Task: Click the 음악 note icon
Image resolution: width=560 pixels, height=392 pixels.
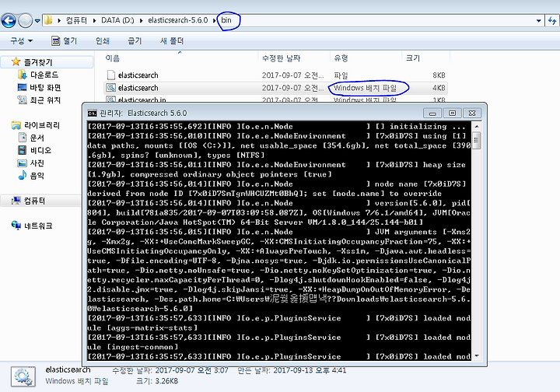Action: point(22,175)
